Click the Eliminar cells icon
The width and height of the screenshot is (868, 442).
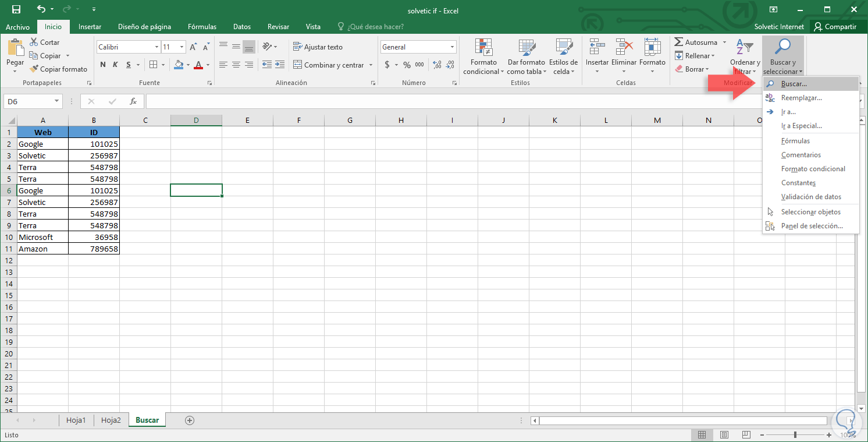coord(624,47)
